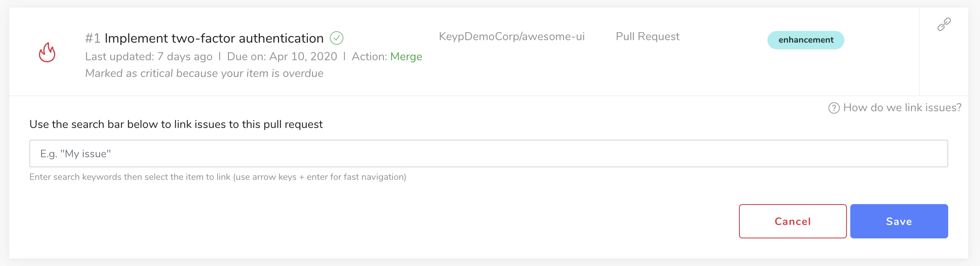This screenshot has width=980, height=266.
Task: Click the question mark help icon
Action: [834, 108]
